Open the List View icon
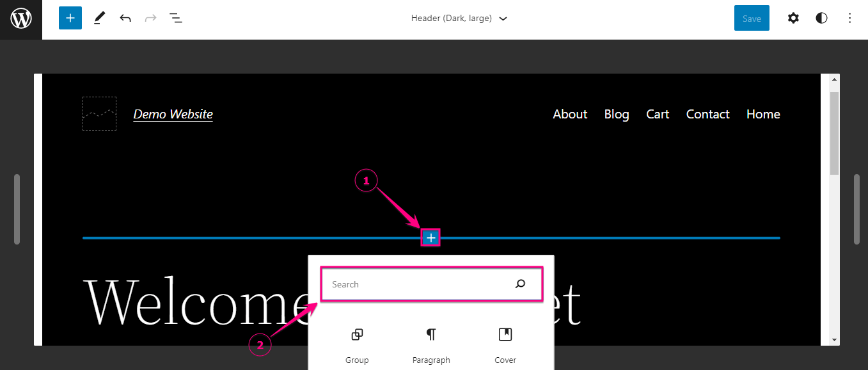 [176, 18]
